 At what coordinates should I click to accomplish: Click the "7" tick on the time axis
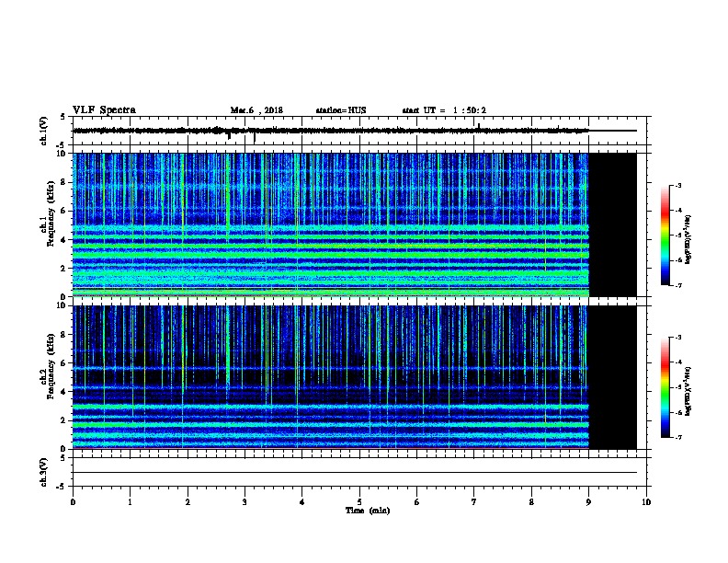point(474,502)
